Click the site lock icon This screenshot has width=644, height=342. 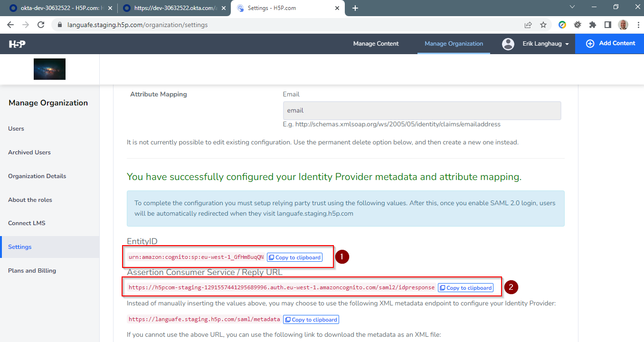[x=59, y=25]
